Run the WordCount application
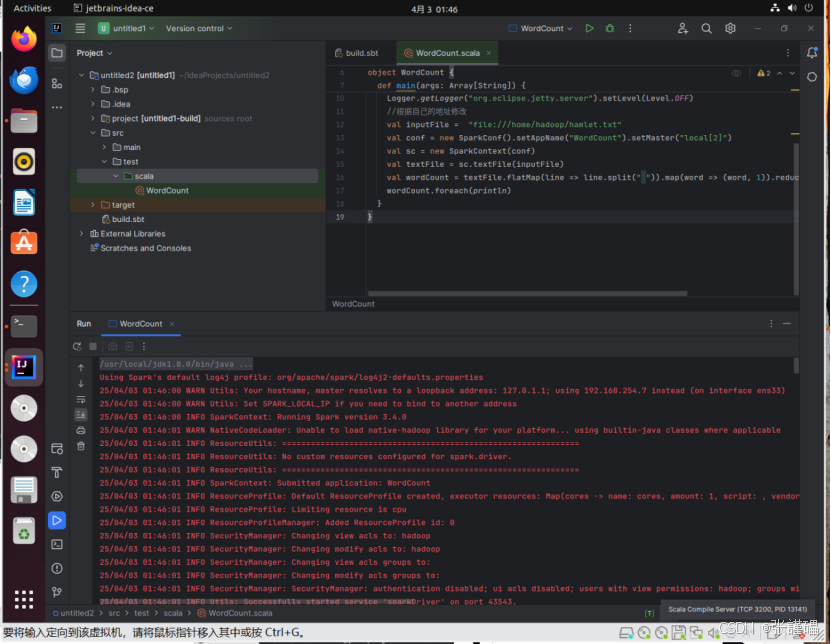Image resolution: width=831 pixels, height=644 pixels. (x=589, y=29)
